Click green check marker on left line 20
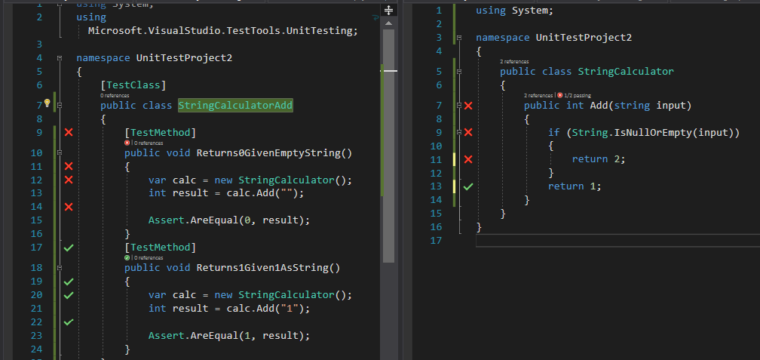Image resolution: width=760 pixels, height=360 pixels. click(69, 295)
